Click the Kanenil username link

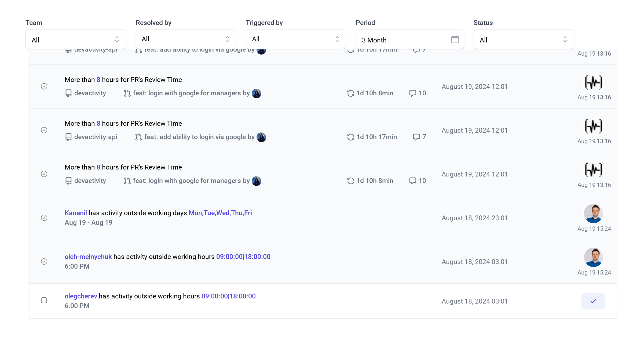pyautogui.click(x=76, y=213)
